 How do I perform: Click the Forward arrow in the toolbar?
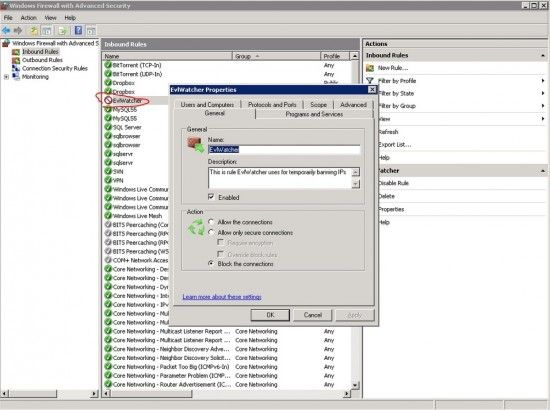tap(18, 31)
